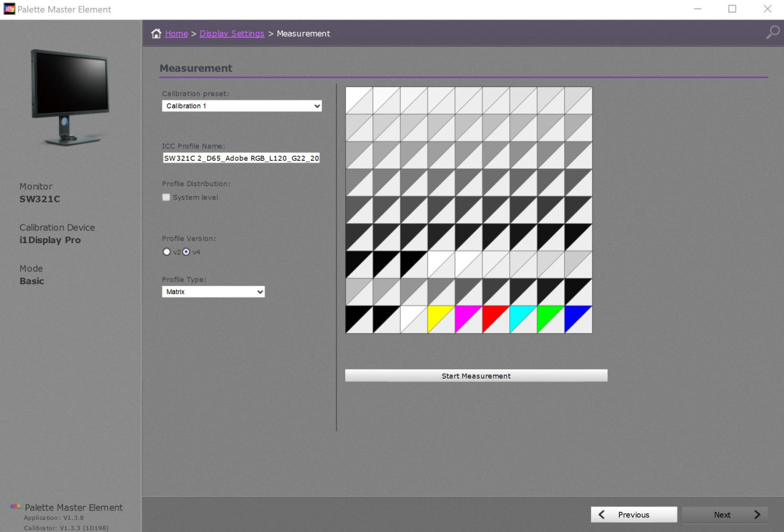Click the 'Calibrator: V1.3.3 (1D198)' text
Image resolution: width=784 pixels, height=532 pixels.
(x=66, y=528)
